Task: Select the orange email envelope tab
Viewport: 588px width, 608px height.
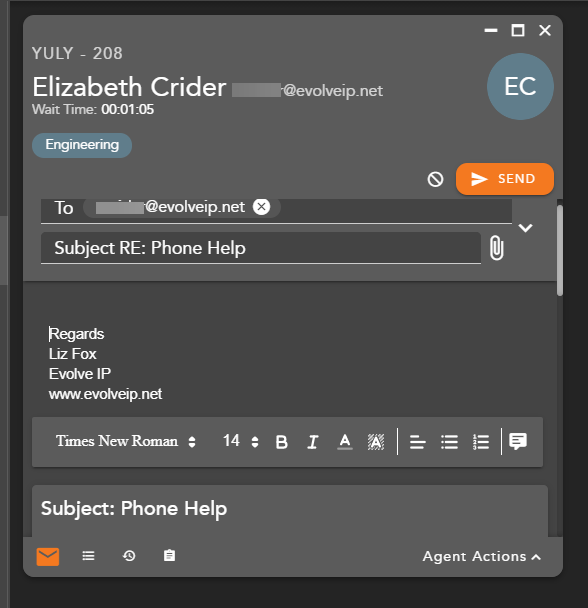Action: [48, 556]
